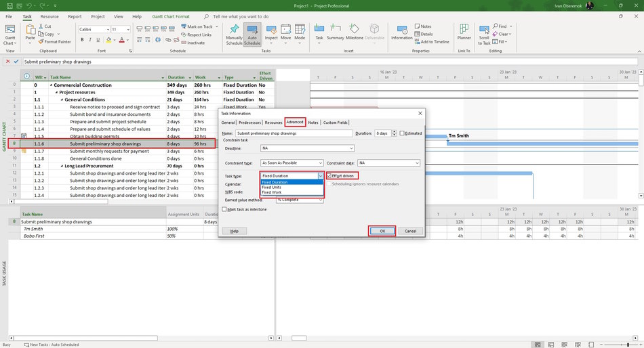This screenshot has width=644, height=348.
Task: Click the Tell me what you want search box
Action: pos(241,17)
